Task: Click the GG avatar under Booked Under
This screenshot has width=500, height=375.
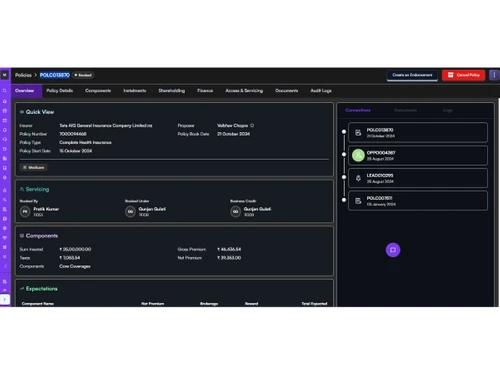Action: tap(130, 212)
